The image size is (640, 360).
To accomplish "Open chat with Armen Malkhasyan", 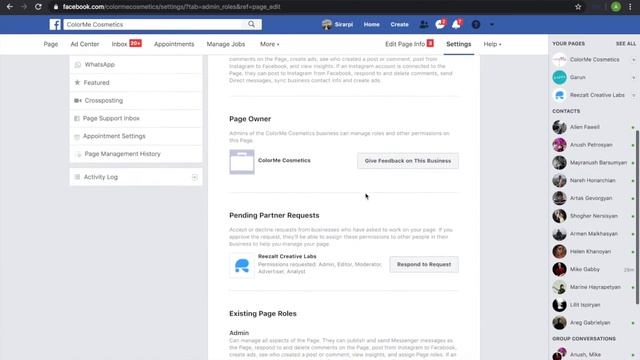I will [594, 234].
